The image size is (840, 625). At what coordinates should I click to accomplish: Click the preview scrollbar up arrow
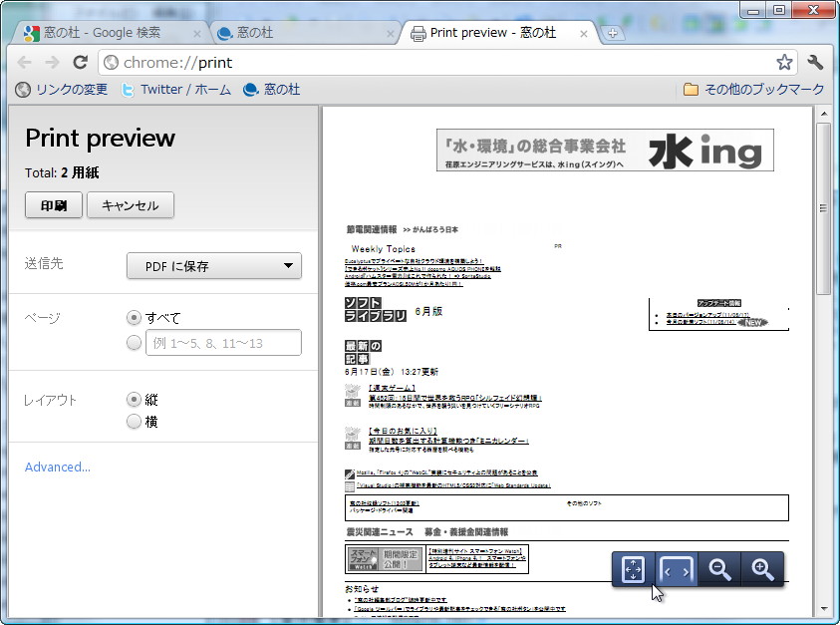(x=823, y=113)
